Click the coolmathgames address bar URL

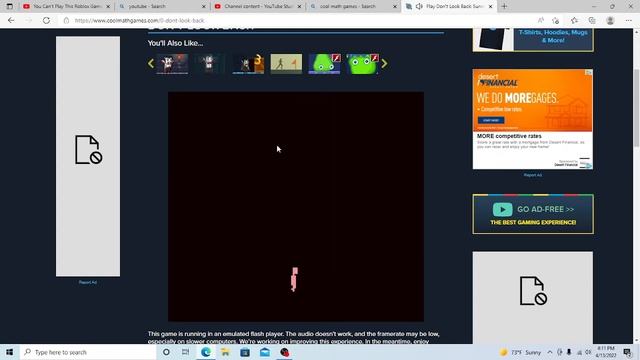[139, 20]
